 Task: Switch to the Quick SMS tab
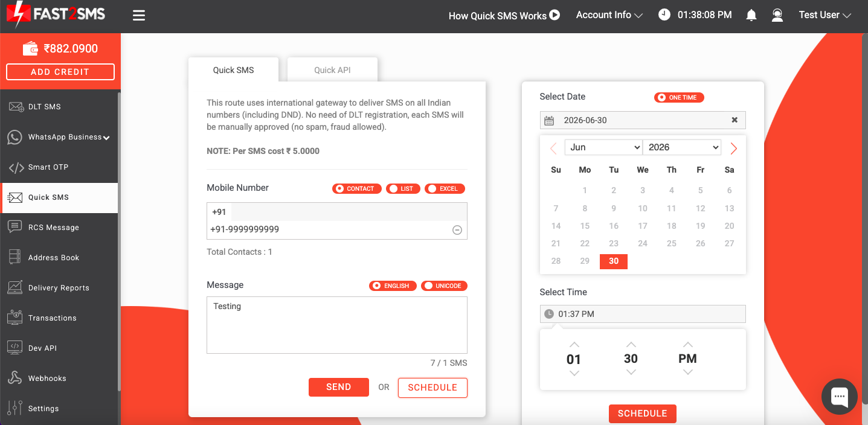[234, 69]
